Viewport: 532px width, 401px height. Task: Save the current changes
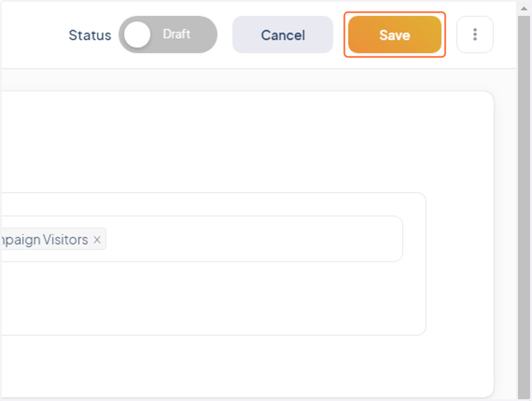click(x=395, y=35)
